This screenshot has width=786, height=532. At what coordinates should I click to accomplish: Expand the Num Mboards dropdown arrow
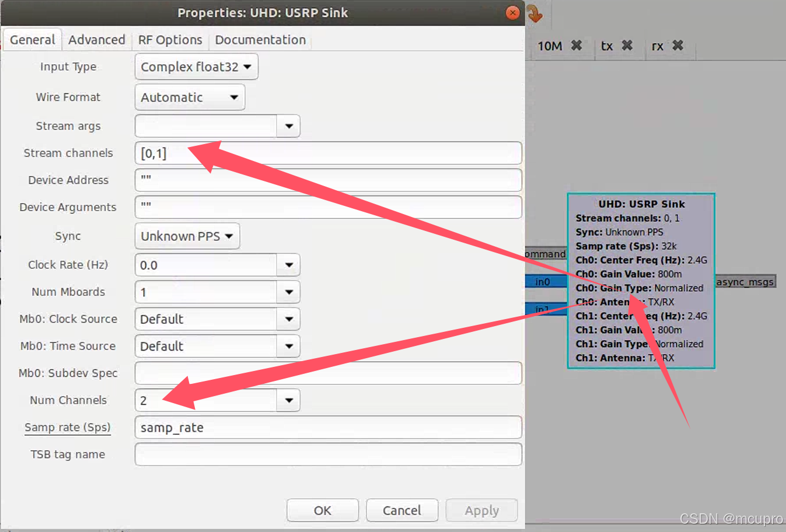[x=289, y=292]
